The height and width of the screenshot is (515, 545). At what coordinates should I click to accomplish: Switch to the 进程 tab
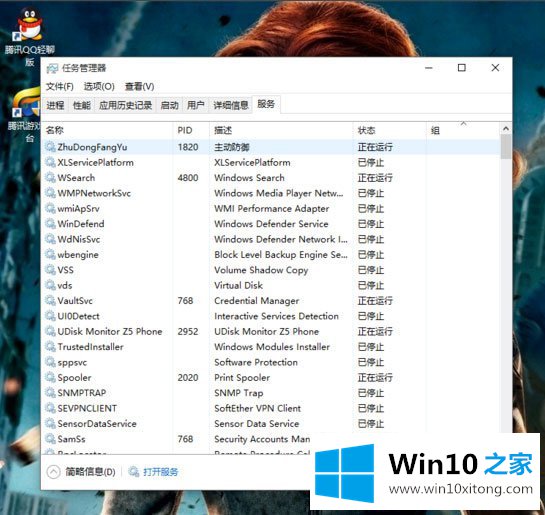(55, 105)
